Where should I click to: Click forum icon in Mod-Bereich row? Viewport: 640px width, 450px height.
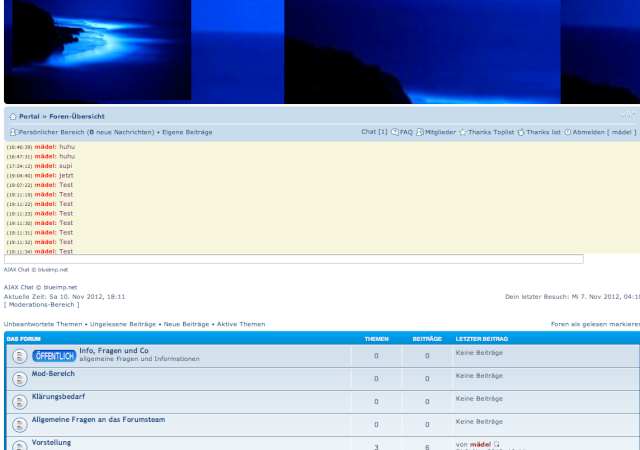[x=19, y=379]
